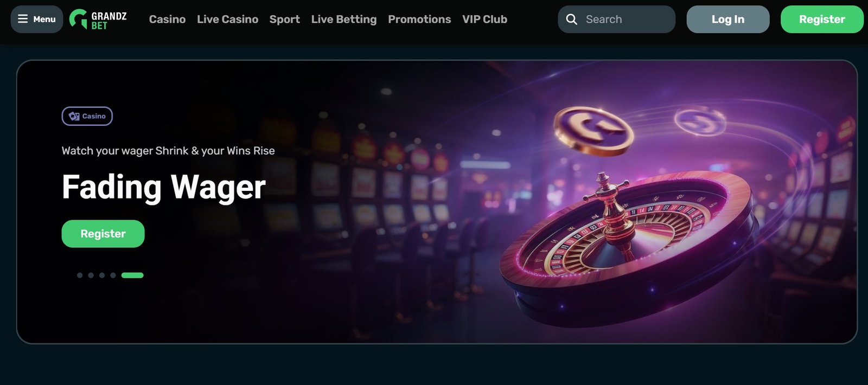Open the hamburger Menu button
The height and width of the screenshot is (385, 868).
pyautogui.click(x=37, y=20)
